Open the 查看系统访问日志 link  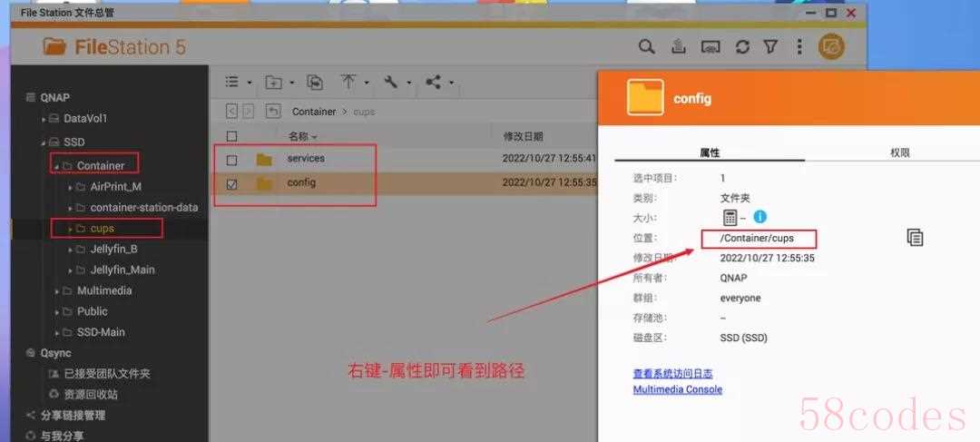pyautogui.click(x=672, y=373)
